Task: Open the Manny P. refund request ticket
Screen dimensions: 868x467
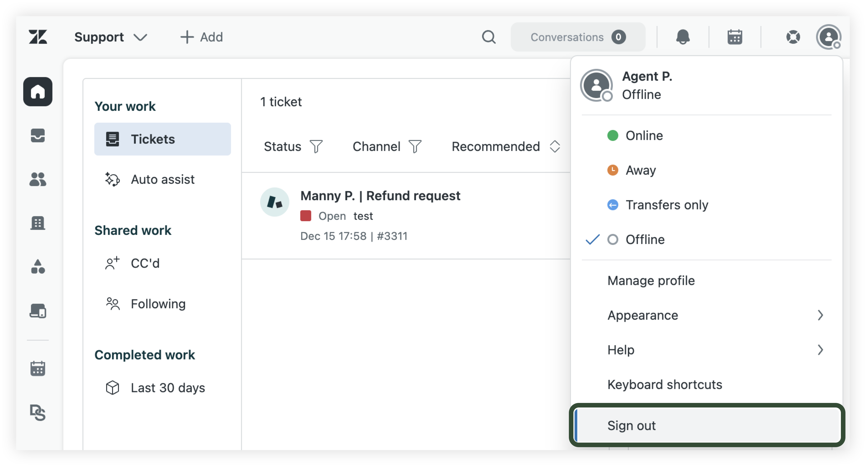Action: 380,196
